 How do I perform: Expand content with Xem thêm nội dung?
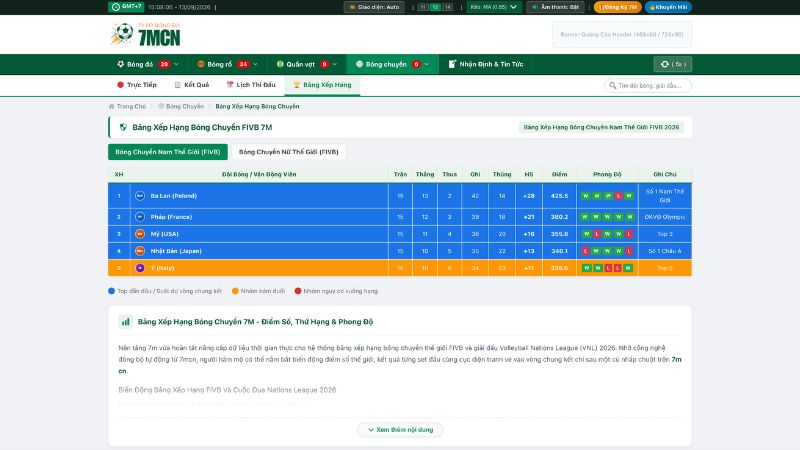[400, 430]
